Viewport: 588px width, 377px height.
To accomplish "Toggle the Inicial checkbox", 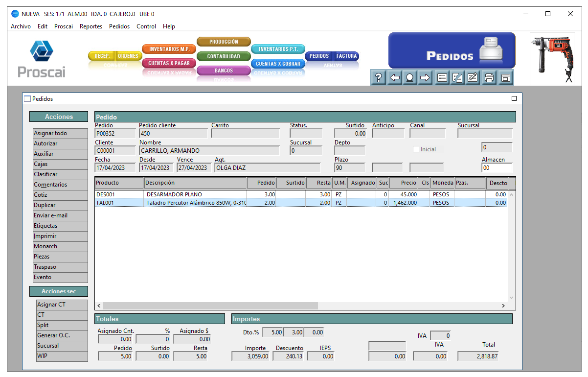I will click(416, 149).
